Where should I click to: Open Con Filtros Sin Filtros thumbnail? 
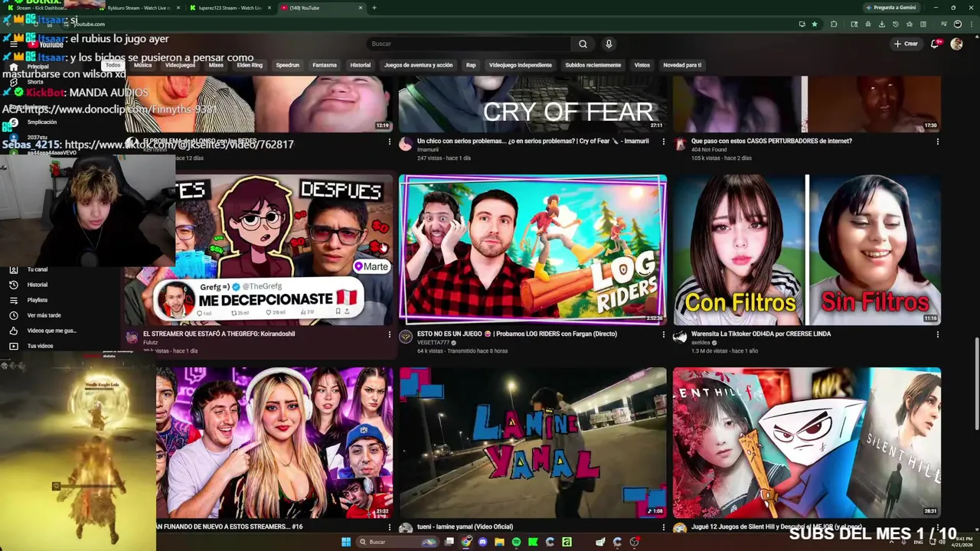[807, 249]
